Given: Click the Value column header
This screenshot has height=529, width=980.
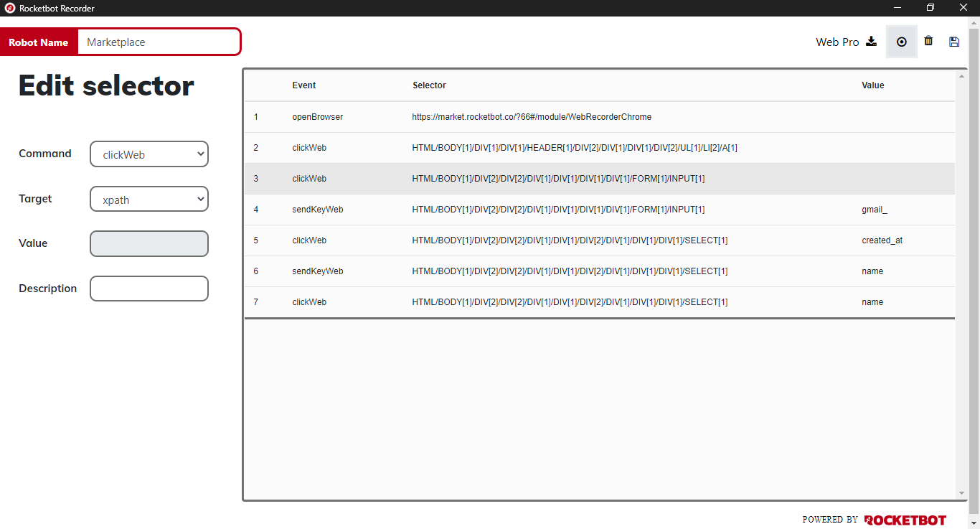Looking at the screenshot, I should coord(873,85).
